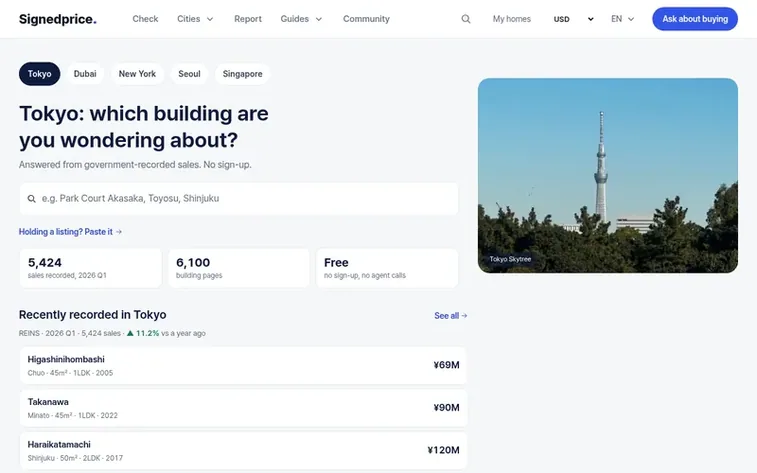The height and width of the screenshot is (473, 757).
Task: Open the USD currency selector
Action: coord(574,19)
